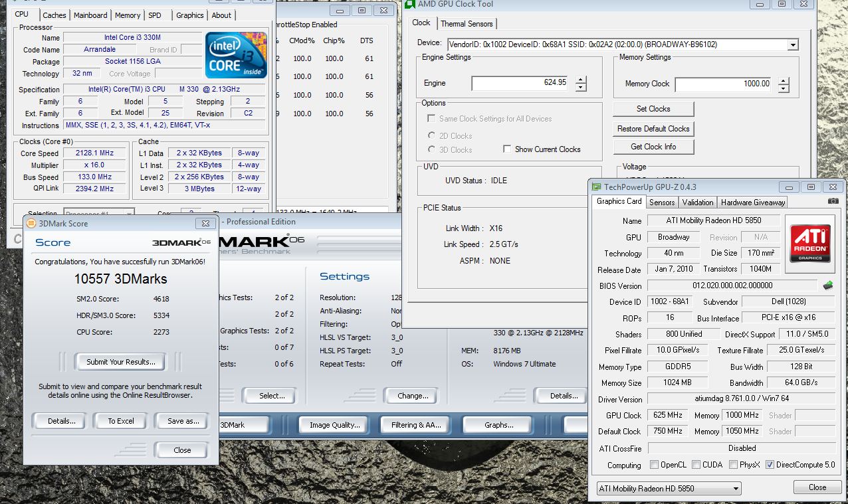Select the 2D Clocks radio option
The height and width of the screenshot is (504, 848).
(x=433, y=135)
